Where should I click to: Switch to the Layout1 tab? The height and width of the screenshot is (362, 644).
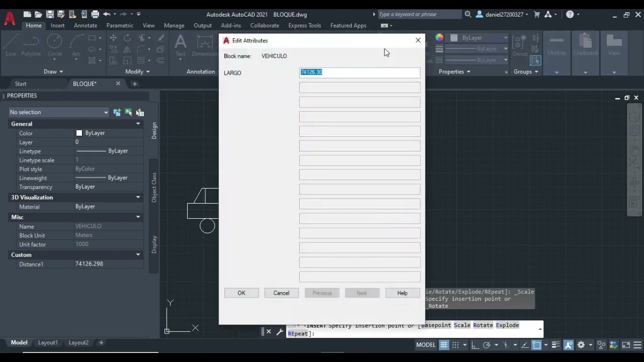48,342
